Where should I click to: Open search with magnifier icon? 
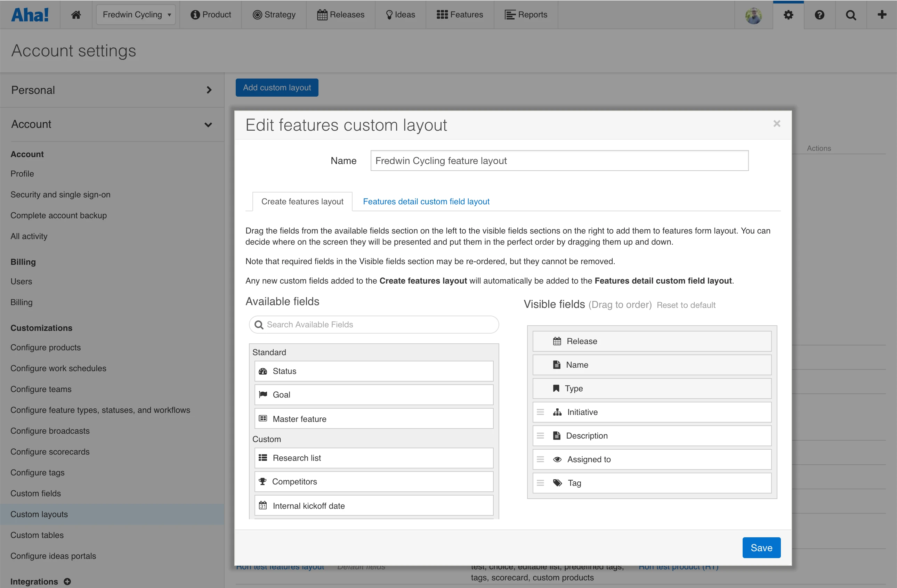[851, 14]
